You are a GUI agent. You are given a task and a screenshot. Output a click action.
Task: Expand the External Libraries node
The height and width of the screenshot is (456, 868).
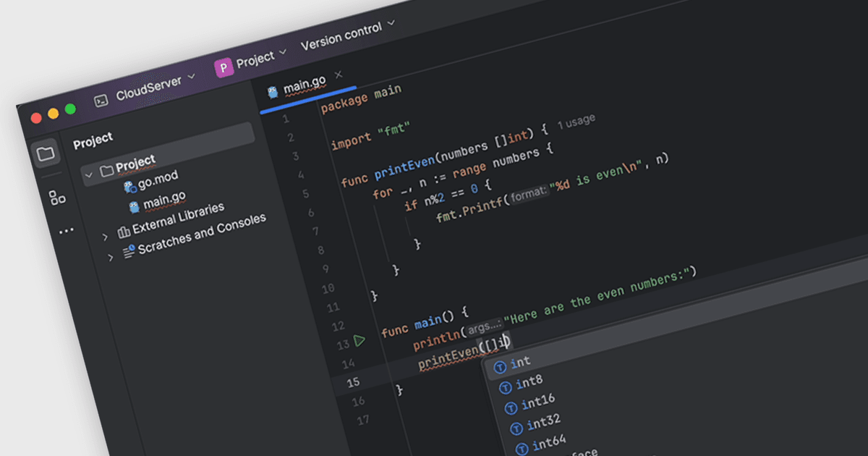(106, 236)
